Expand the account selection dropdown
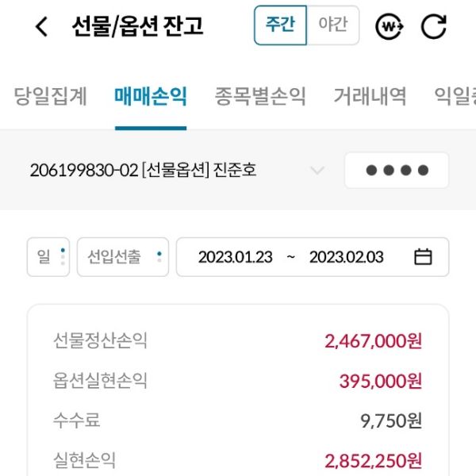476x476 pixels. [x=317, y=171]
